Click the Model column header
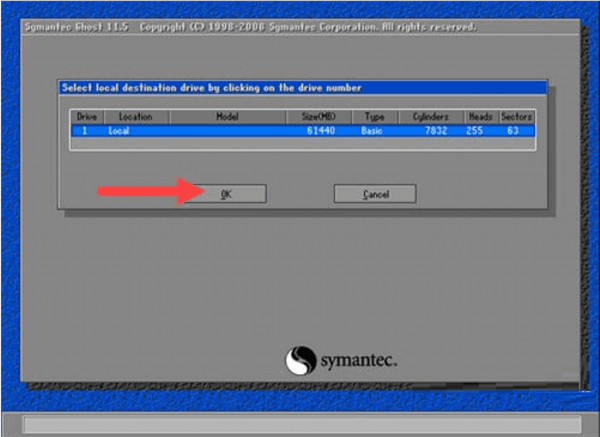600x437 pixels. click(x=227, y=116)
